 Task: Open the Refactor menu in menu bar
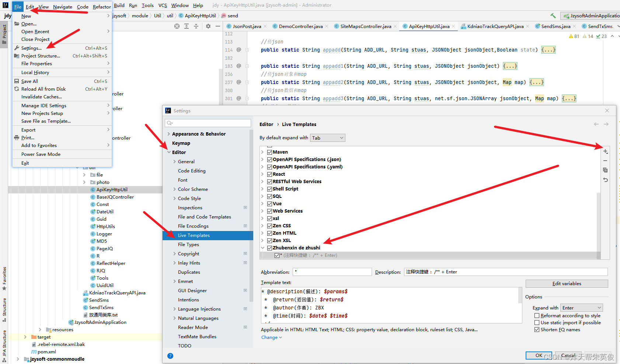102,7
